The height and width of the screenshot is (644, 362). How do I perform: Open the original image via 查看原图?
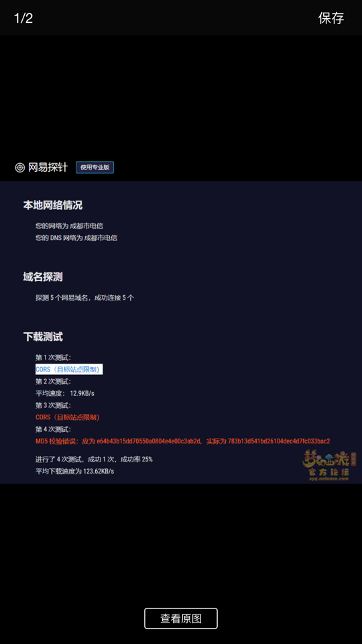click(x=181, y=618)
